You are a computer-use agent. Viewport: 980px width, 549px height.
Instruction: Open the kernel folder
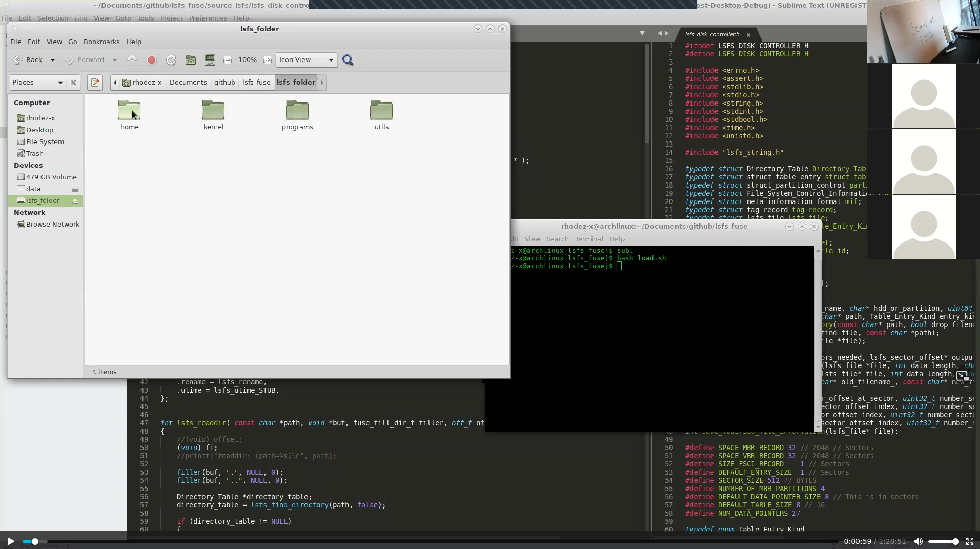(x=213, y=114)
